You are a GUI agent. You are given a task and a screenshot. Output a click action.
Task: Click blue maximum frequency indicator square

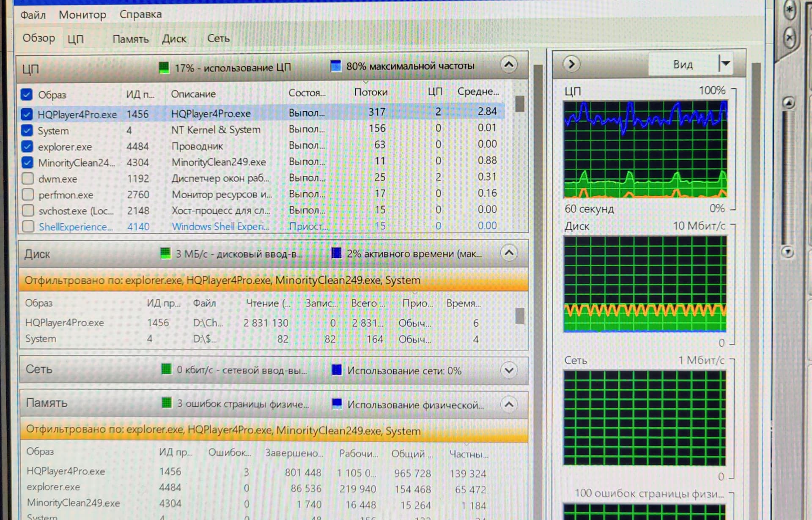(335, 66)
